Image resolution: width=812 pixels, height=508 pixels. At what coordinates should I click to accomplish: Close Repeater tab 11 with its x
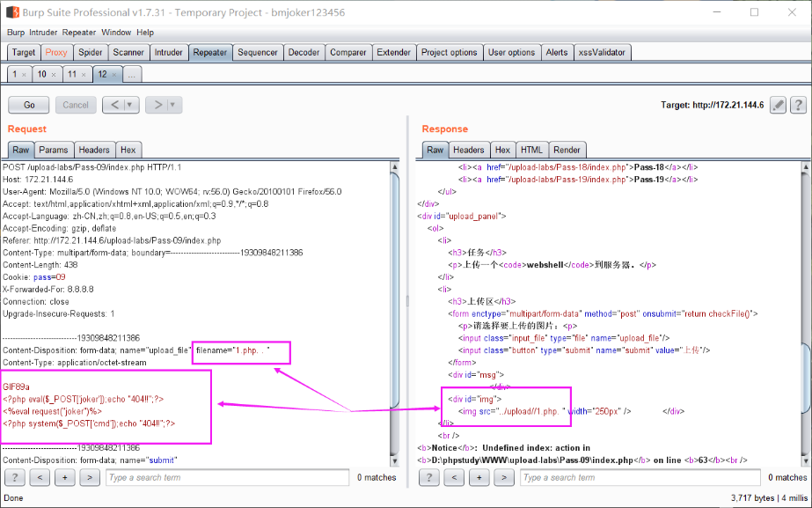[x=84, y=75]
